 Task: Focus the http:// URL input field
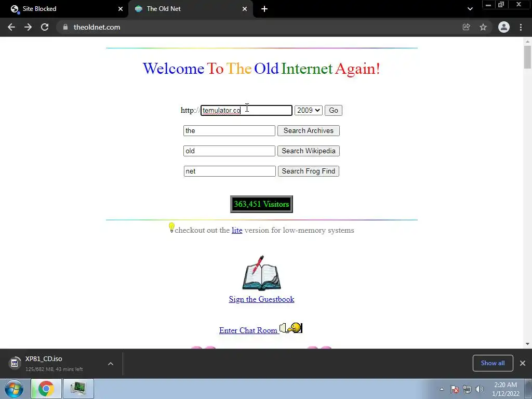[x=246, y=110]
